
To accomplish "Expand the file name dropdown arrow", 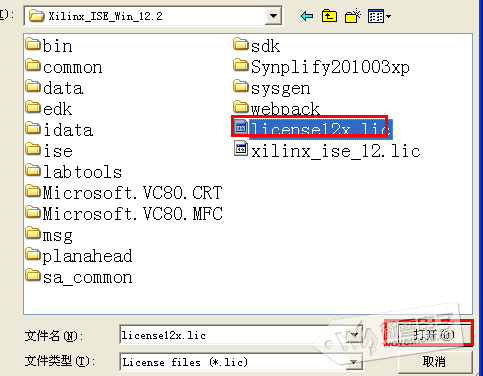I will point(355,335).
